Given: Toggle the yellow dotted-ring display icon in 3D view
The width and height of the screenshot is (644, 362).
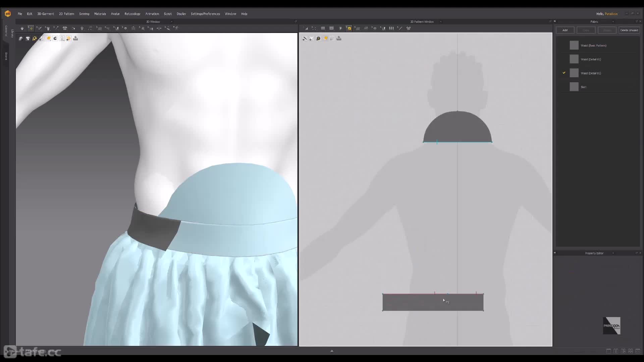Looking at the screenshot, I should [35, 39].
